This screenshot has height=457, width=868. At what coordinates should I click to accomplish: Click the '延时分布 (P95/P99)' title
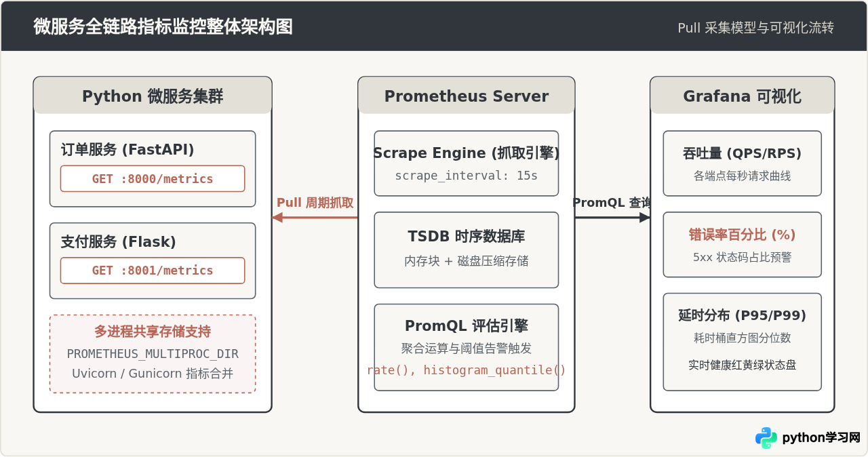point(743,315)
